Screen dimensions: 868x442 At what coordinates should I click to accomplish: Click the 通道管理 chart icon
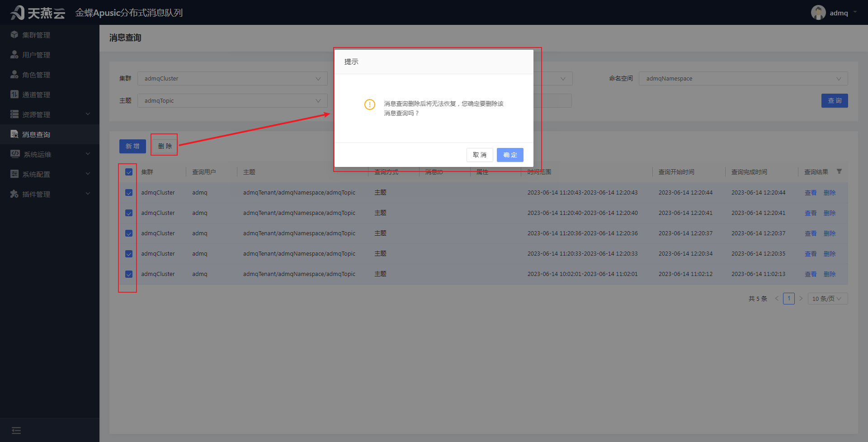coord(14,95)
